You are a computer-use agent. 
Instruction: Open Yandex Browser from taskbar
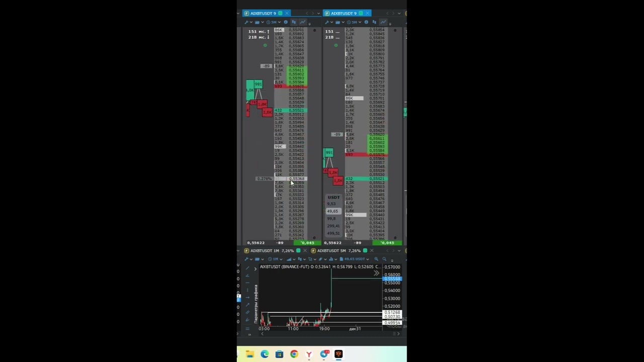pos(309,354)
